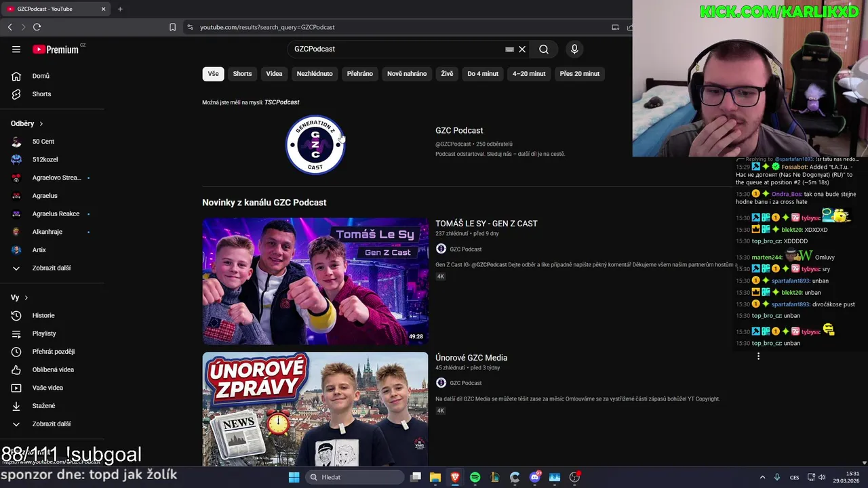Click inside the GZCPodcast search field
This screenshot has height=488, width=868.
click(397, 49)
